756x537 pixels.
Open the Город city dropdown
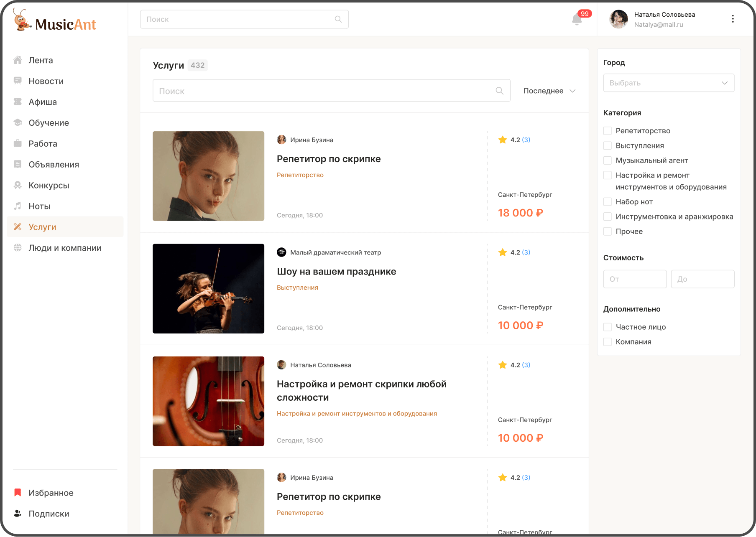pos(668,83)
